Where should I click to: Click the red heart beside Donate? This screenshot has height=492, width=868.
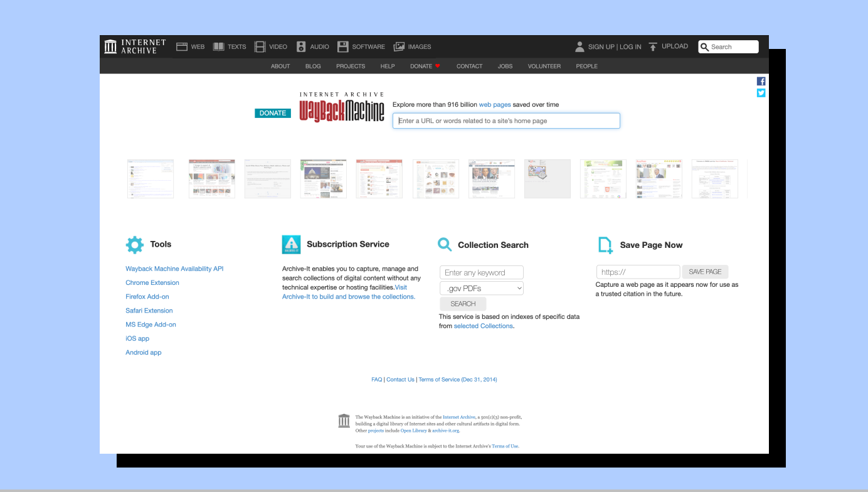[x=438, y=66]
